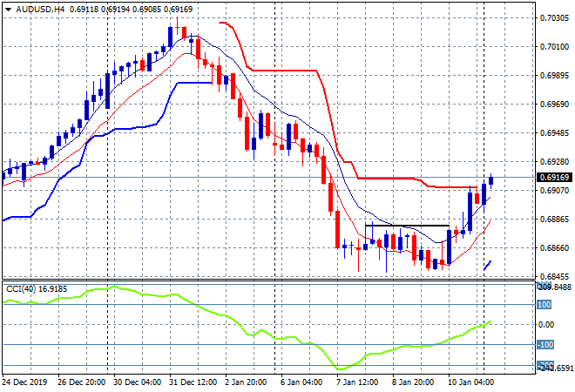This screenshot has height=392, width=575.
Task: Click the 24 Dec 2019 date label
Action: coord(24,382)
